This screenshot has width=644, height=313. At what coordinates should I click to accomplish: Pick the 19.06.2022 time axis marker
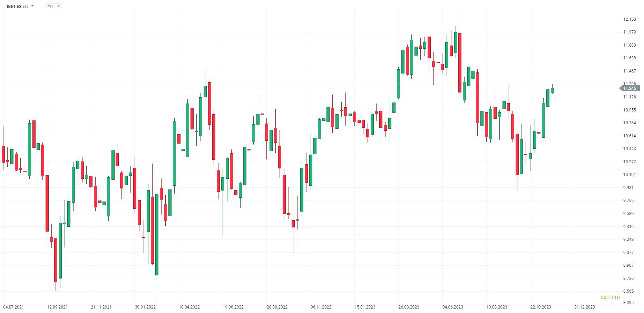233,307
